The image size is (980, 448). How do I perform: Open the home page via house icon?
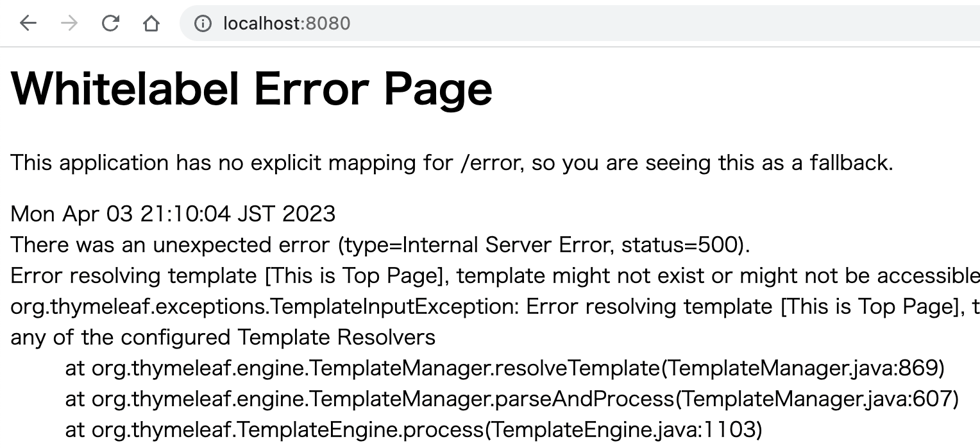[151, 24]
